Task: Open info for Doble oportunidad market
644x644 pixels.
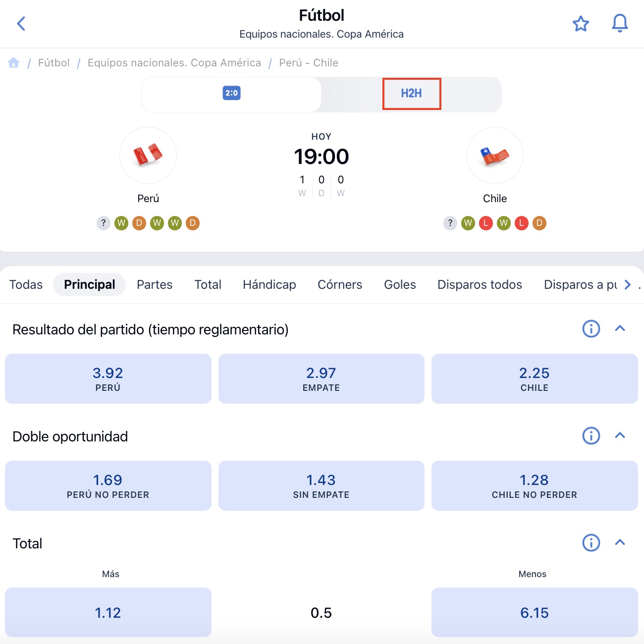Action: click(590, 436)
